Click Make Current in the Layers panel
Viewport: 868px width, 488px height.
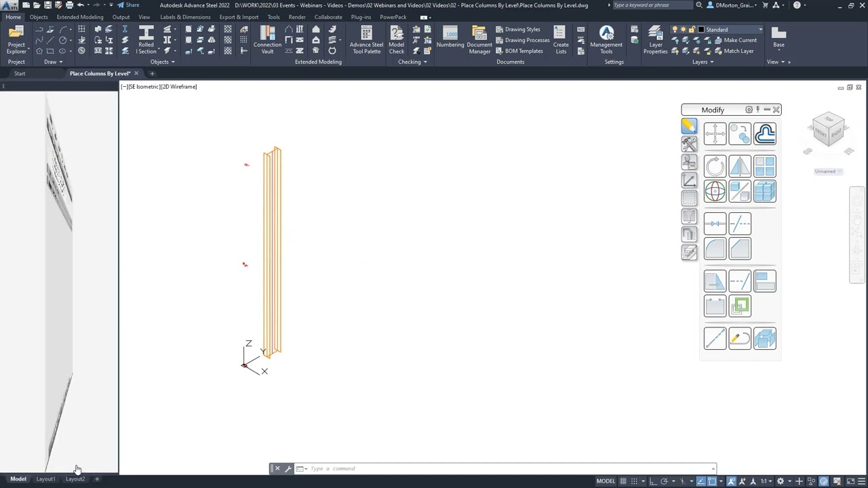click(x=735, y=40)
